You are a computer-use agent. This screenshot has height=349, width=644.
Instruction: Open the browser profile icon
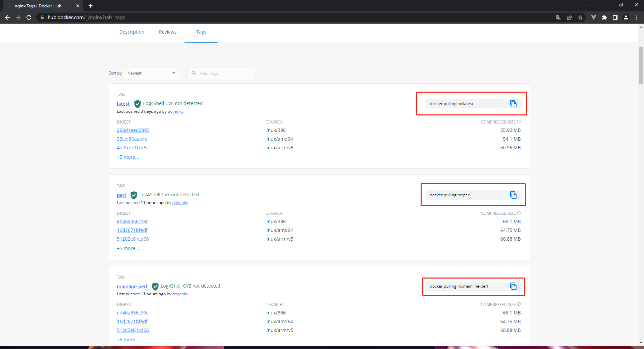[x=626, y=17]
